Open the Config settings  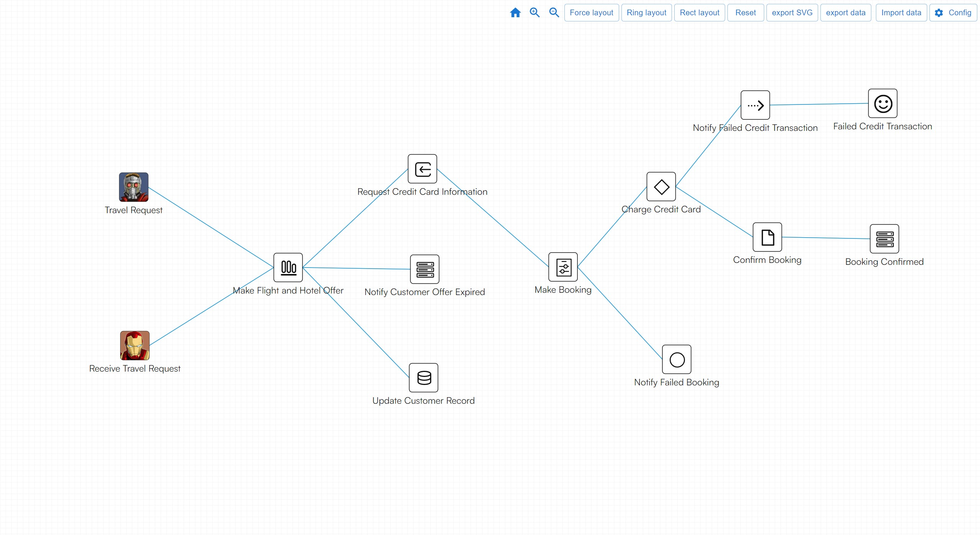tap(953, 13)
